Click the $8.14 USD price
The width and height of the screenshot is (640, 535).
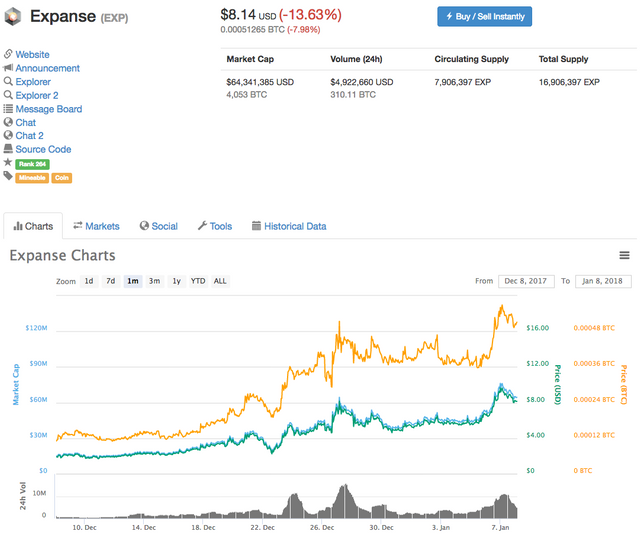click(248, 15)
